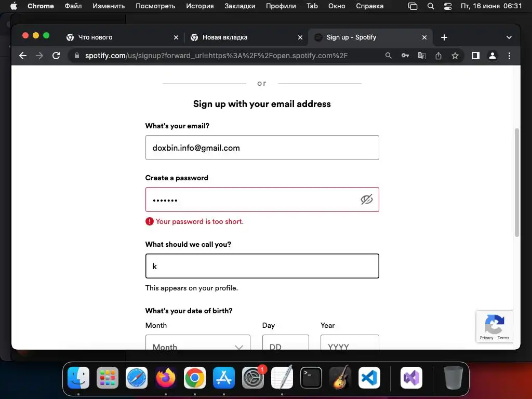Open the Chrome profile avatar
532x399 pixels.
click(x=493, y=56)
